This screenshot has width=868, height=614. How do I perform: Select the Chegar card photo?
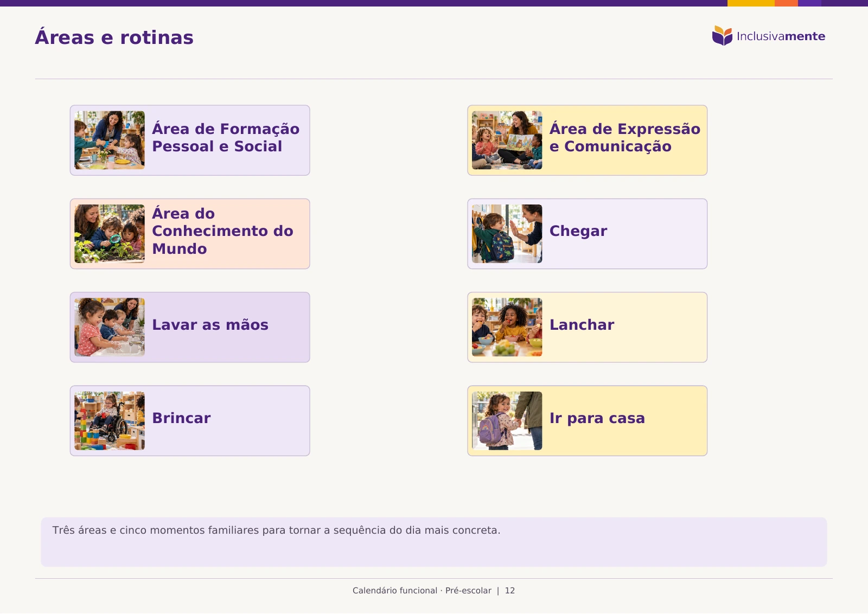[507, 234]
